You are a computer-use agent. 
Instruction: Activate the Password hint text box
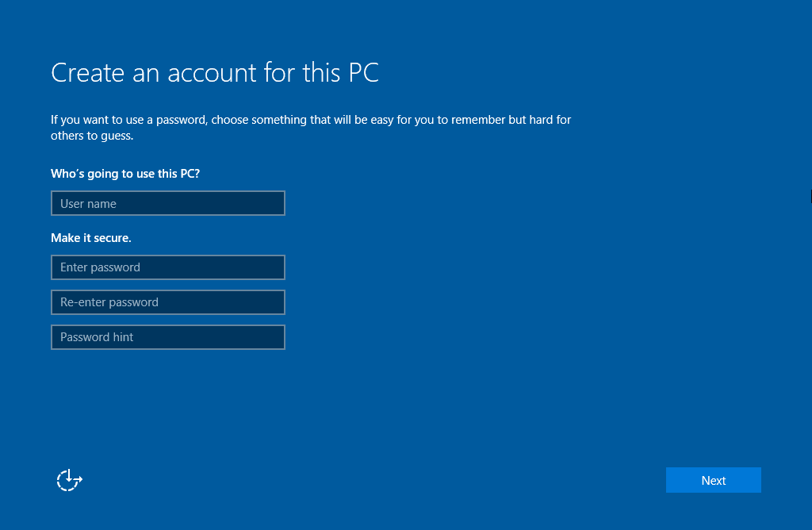167,337
